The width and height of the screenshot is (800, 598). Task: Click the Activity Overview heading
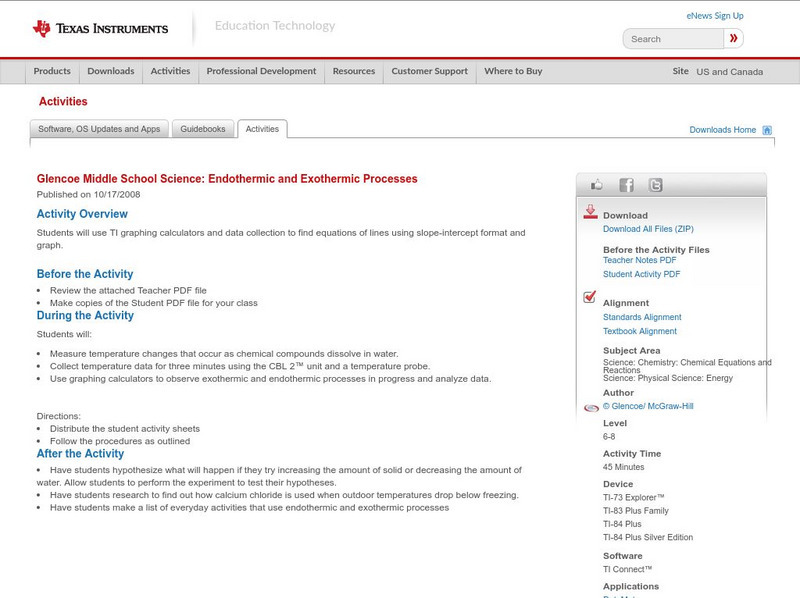[x=82, y=214]
